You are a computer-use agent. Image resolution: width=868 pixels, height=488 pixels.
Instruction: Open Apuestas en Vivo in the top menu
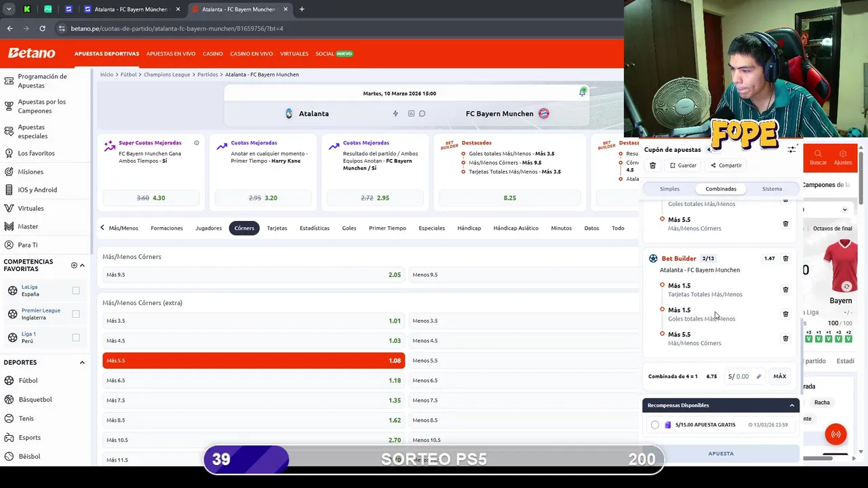[x=171, y=54]
